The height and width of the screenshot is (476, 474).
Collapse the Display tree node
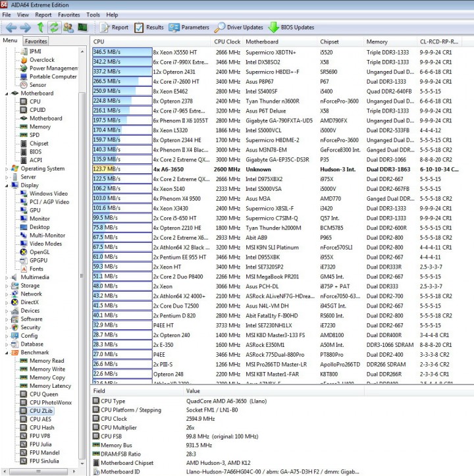point(7,186)
